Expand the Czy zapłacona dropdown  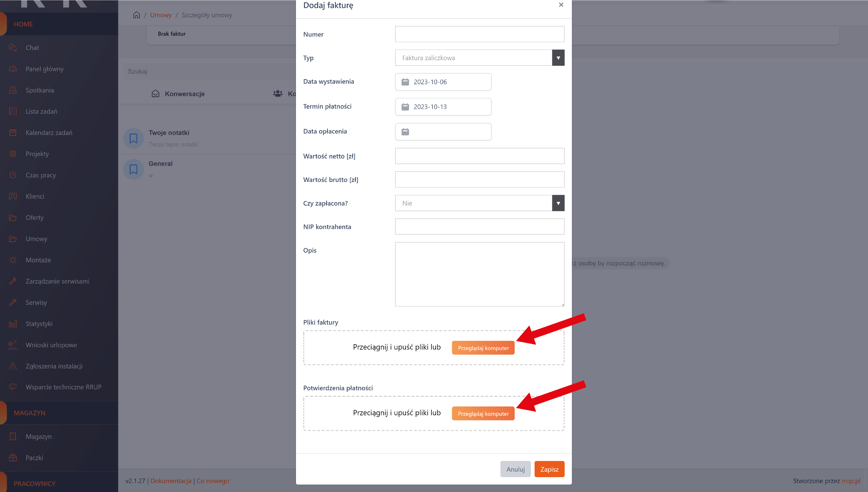tap(558, 203)
